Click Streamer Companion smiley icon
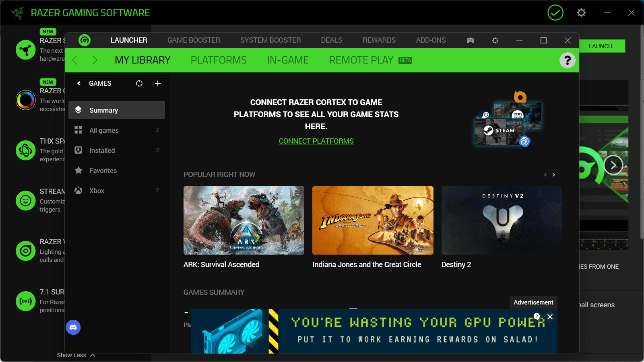 pos(25,201)
